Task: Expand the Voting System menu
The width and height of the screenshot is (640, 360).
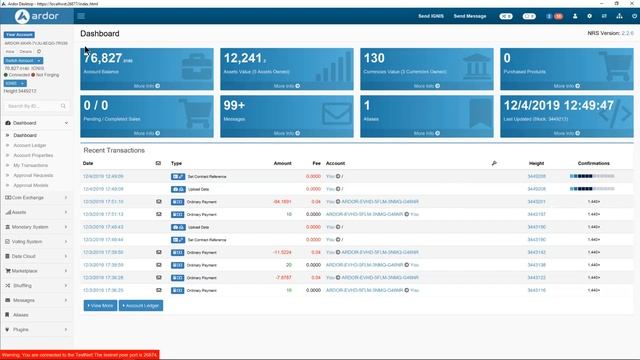Action: pyautogui.click(x=36, y=242)
